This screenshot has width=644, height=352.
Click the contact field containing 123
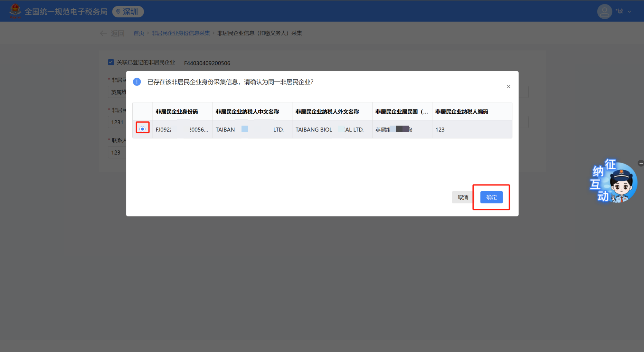(x=117, y=153)
